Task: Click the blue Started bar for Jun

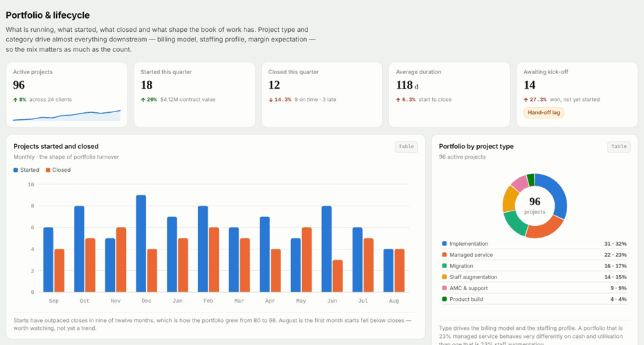Action: click(327, 249)
